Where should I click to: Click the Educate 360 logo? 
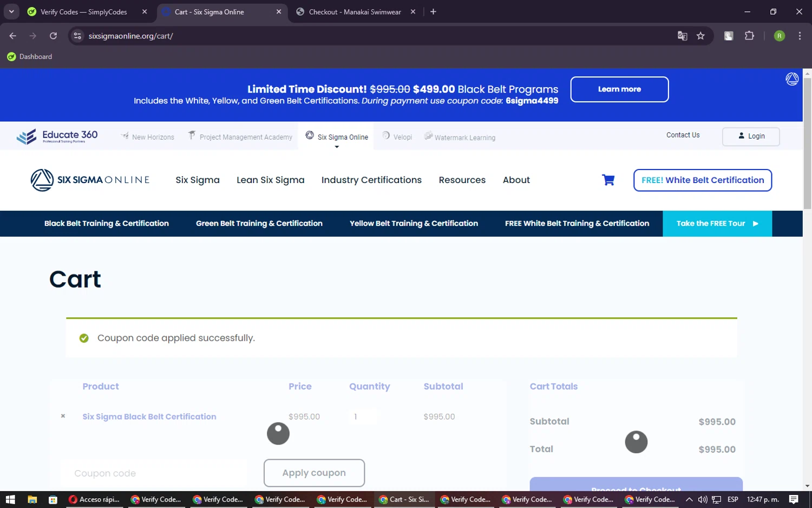coord(57,136)
